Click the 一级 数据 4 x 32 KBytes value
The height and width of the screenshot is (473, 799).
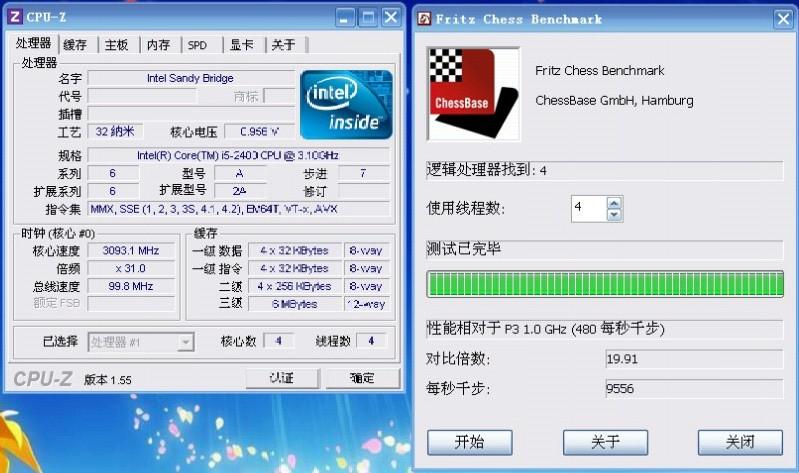[x=295, y=250]
